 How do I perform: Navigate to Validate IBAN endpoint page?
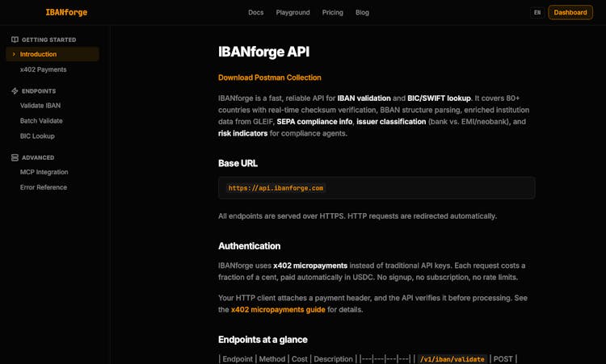(40, 106)
